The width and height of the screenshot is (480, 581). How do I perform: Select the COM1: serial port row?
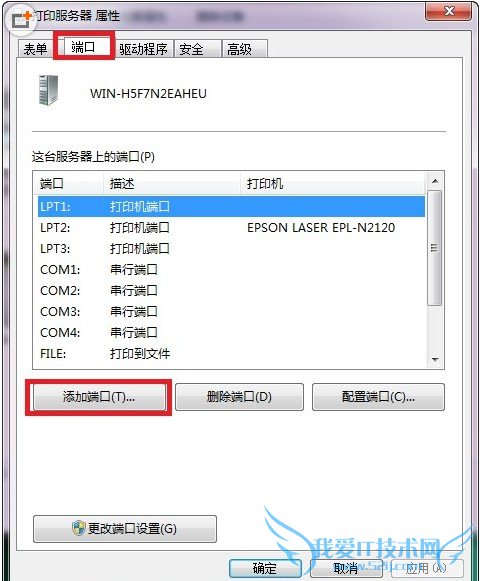click(231, 269)
